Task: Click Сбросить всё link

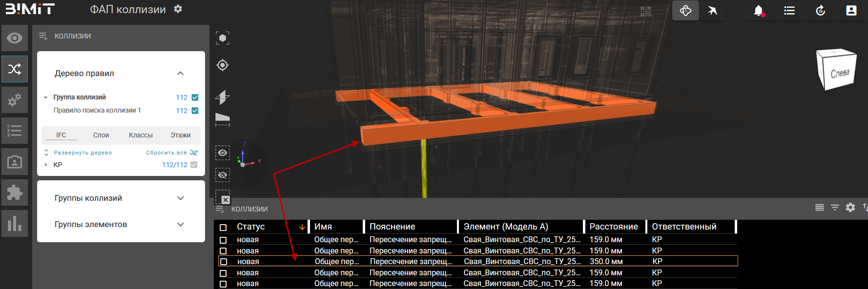Action: 166,153
